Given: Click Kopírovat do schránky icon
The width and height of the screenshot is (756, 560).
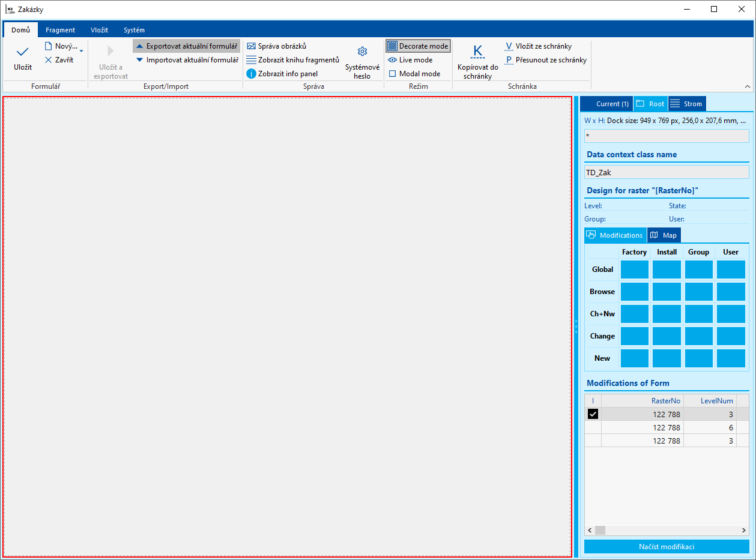Looking at the screenshot, I should pos(478,51).
